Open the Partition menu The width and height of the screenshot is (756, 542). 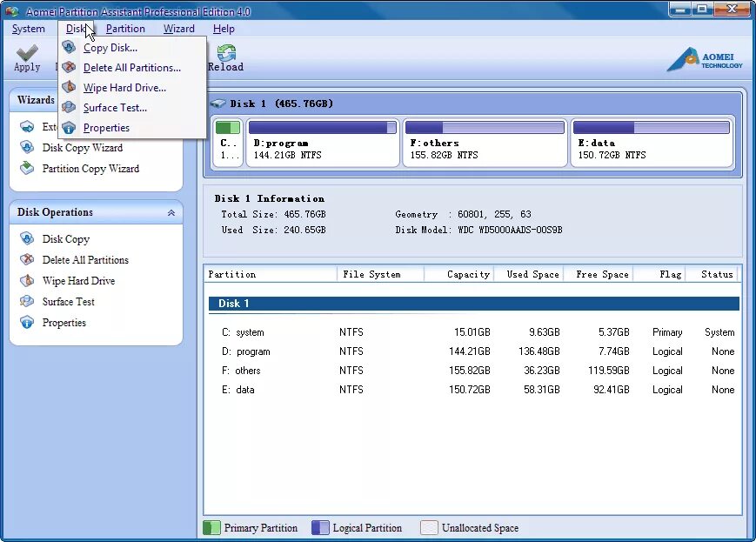pyautogui.click(x=125, y=29)
